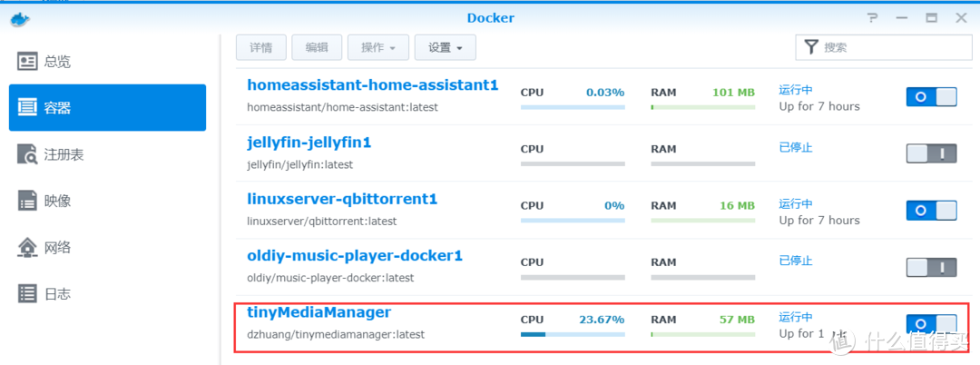Click dzhuang/tinymediamanager:latest image text
Viewport: 980px width, 365px height.
pos(336,334)
